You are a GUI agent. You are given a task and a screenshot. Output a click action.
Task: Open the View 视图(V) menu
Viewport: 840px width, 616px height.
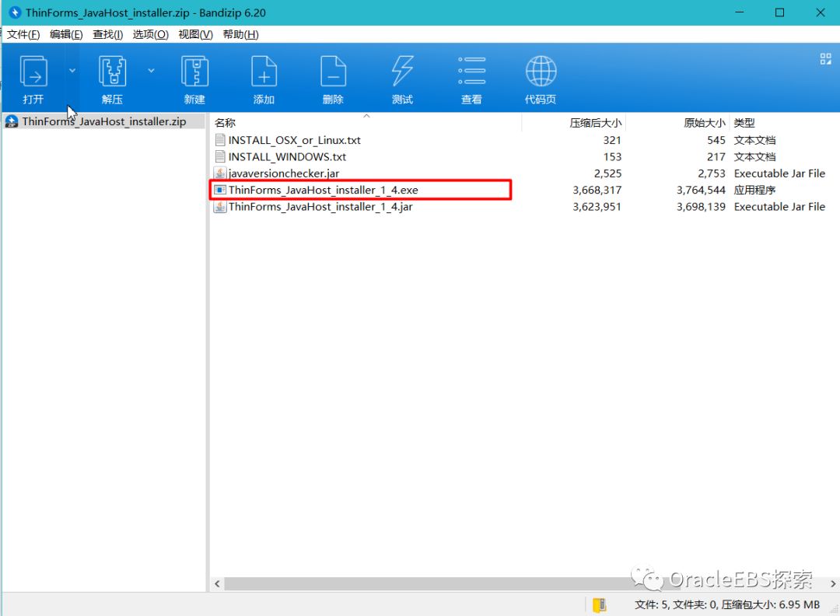[x=195, y=34]
